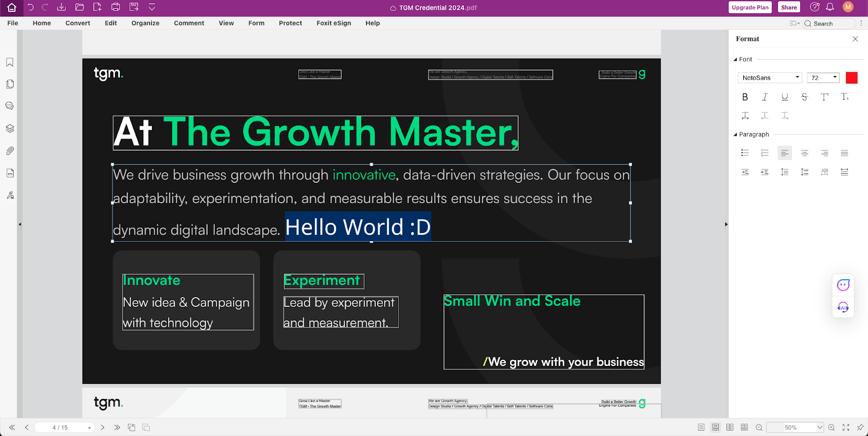The height and width of the screenshot is (436, 868).
Task: Open the Comments panel
Action: tap(10, 106)
